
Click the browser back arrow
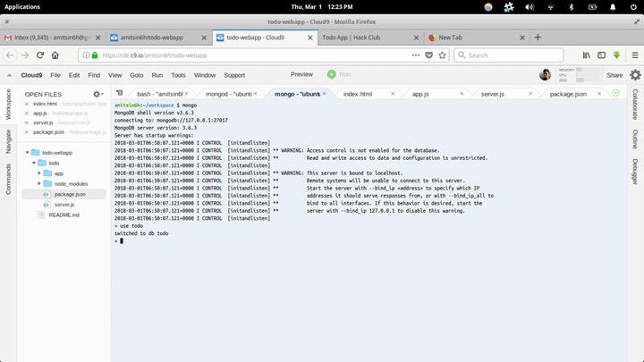pos(10,55)
